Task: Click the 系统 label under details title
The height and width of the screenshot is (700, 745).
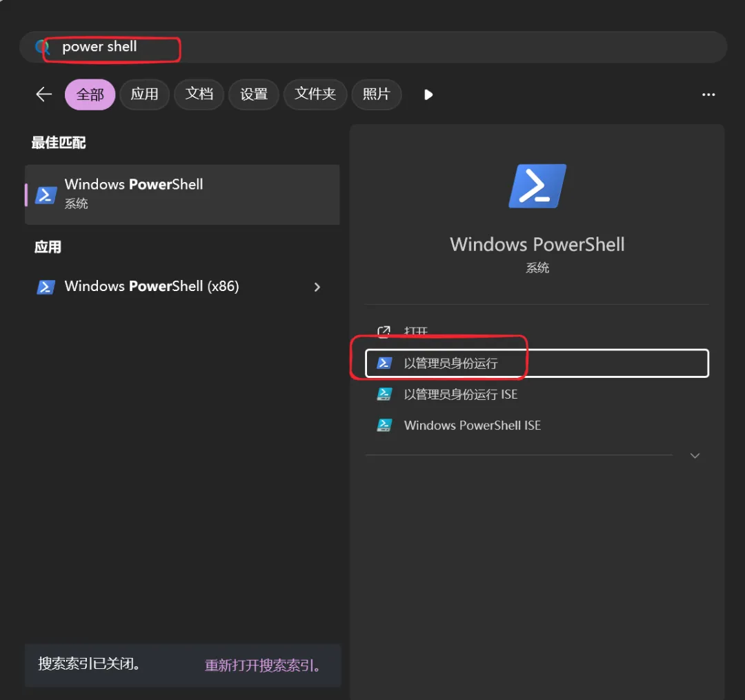Action: pyautogui.click(x=537, y=268)
